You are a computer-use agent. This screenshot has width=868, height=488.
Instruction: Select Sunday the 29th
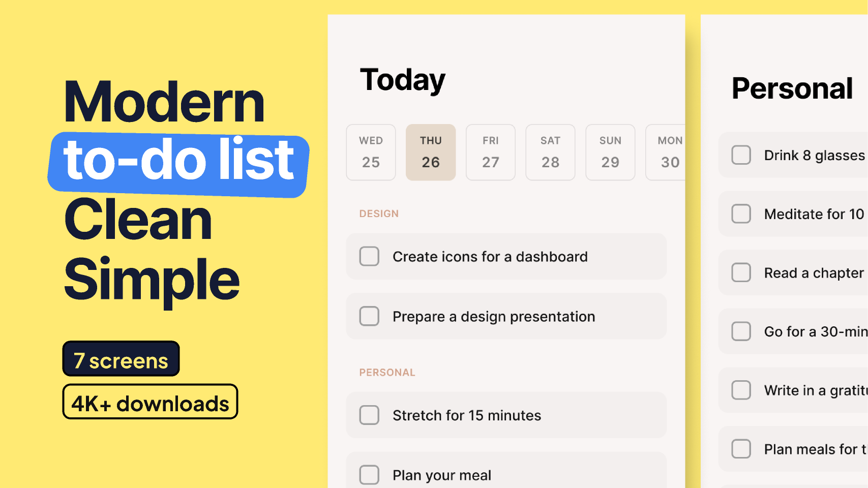point(610,152)
